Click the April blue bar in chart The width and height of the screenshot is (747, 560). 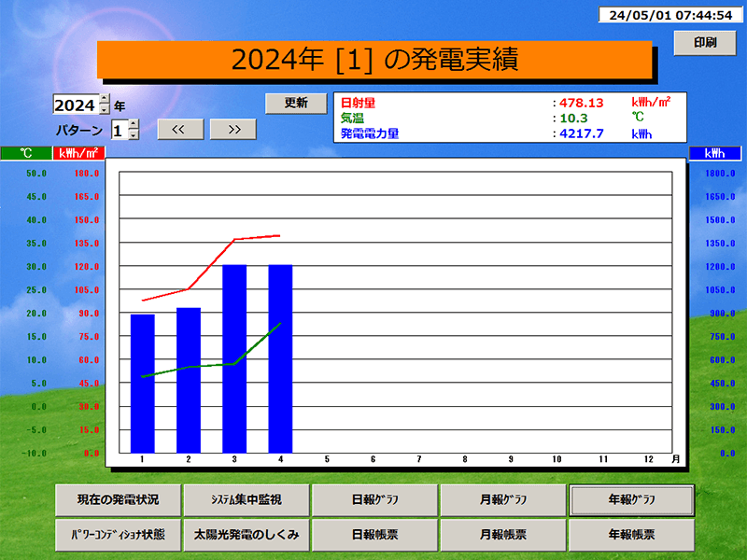click(x=281, y=359)
